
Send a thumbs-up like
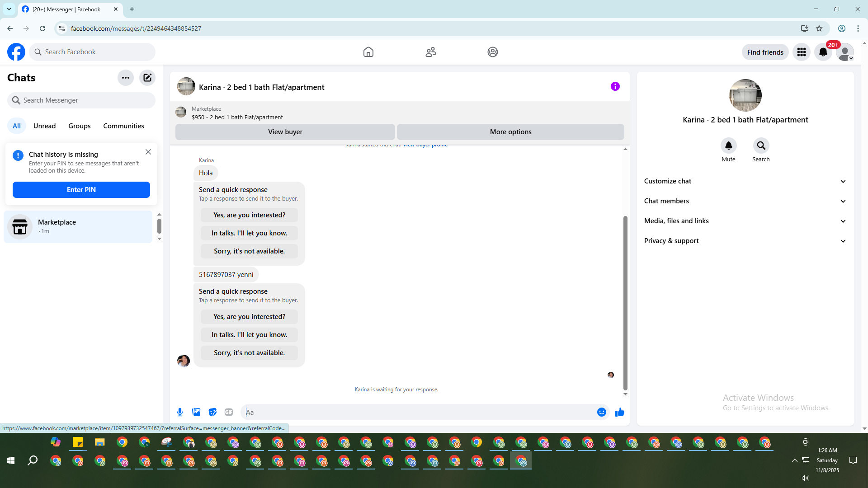point(619,412)
